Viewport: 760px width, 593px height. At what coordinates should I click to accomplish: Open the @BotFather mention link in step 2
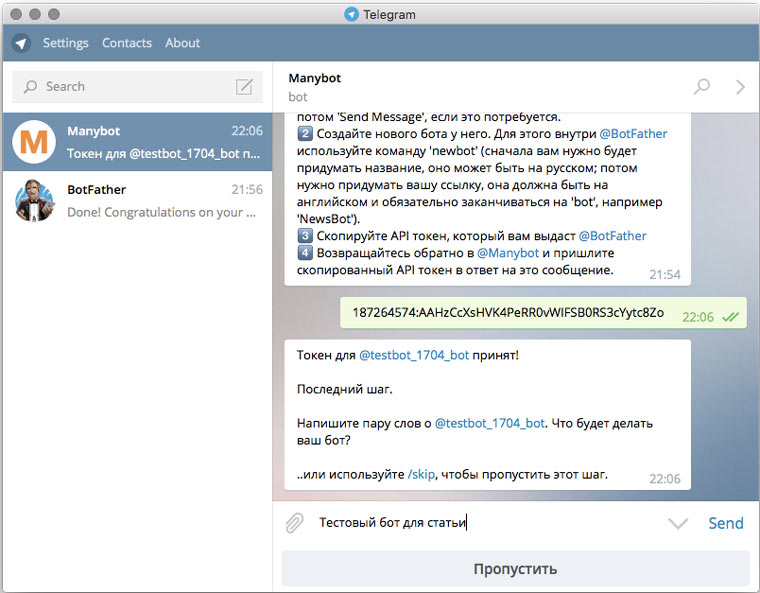(x=633, y=134)
